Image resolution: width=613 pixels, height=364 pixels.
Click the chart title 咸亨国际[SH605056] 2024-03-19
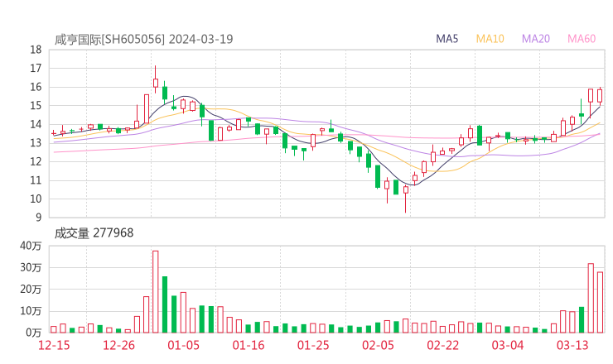(143, 39)
